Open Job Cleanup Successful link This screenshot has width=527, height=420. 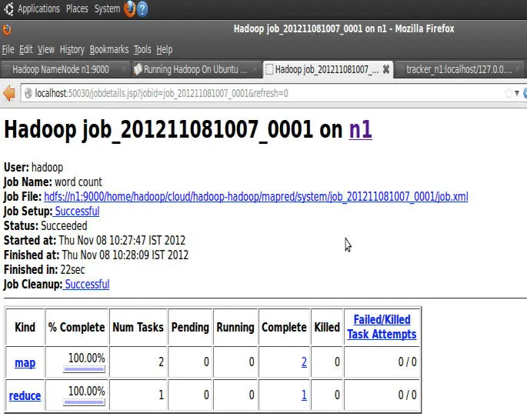[x=87, y=285]
